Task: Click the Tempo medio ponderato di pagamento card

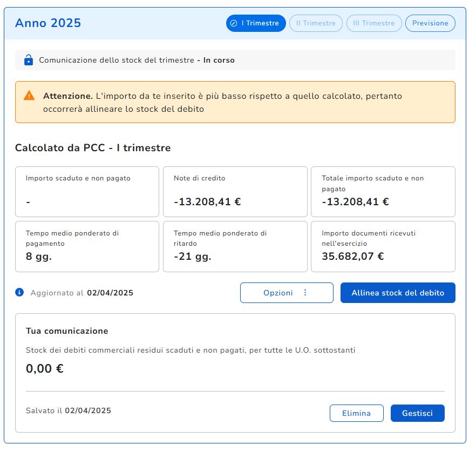Action: click(87, 246)
